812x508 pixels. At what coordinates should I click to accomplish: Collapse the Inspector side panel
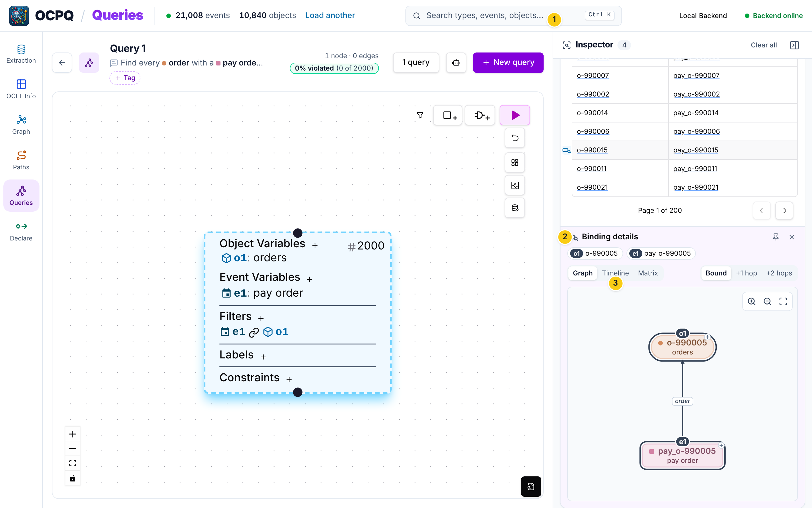coord(794,45)
